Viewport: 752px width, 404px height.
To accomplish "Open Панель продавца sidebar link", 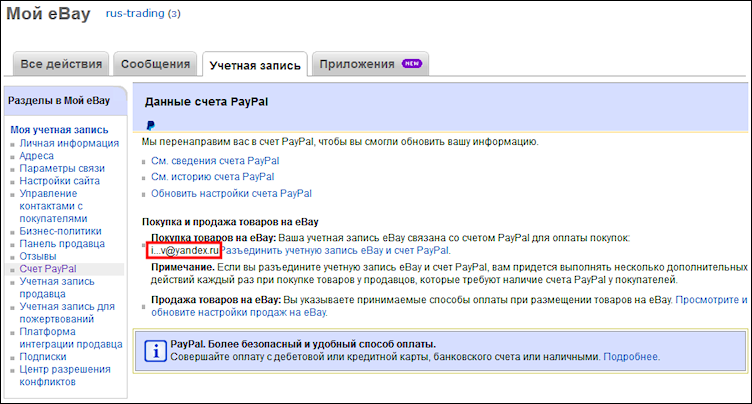I will 62,244.
